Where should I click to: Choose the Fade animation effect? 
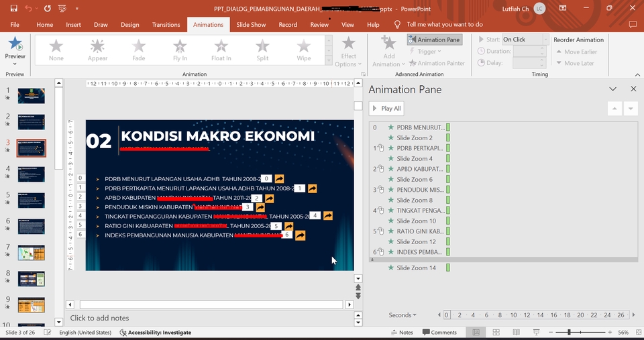click(x=139, y=50)
